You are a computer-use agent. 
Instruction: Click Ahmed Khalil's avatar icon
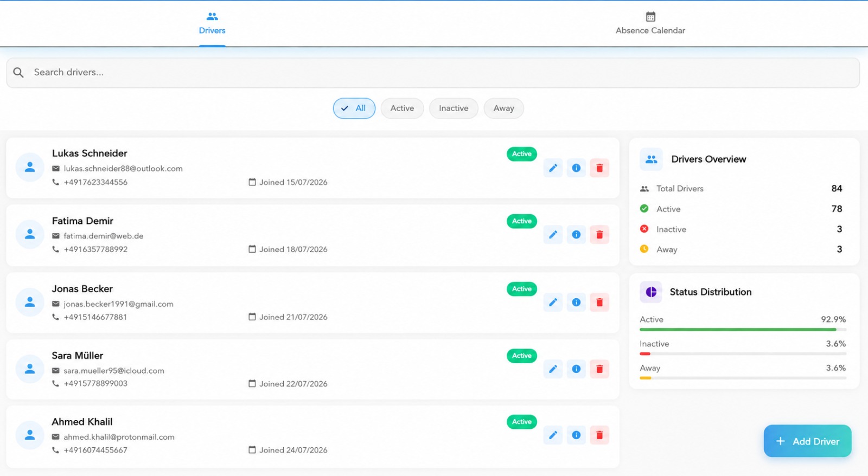pyautogui.click(x=30, y=435)
